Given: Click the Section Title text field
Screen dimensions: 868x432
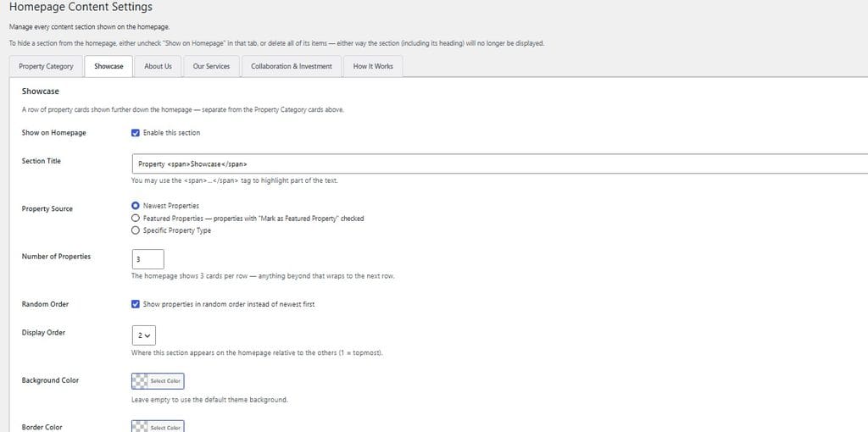Looking at the screenshot, I should pyautogui.click(x=500, y=164).
